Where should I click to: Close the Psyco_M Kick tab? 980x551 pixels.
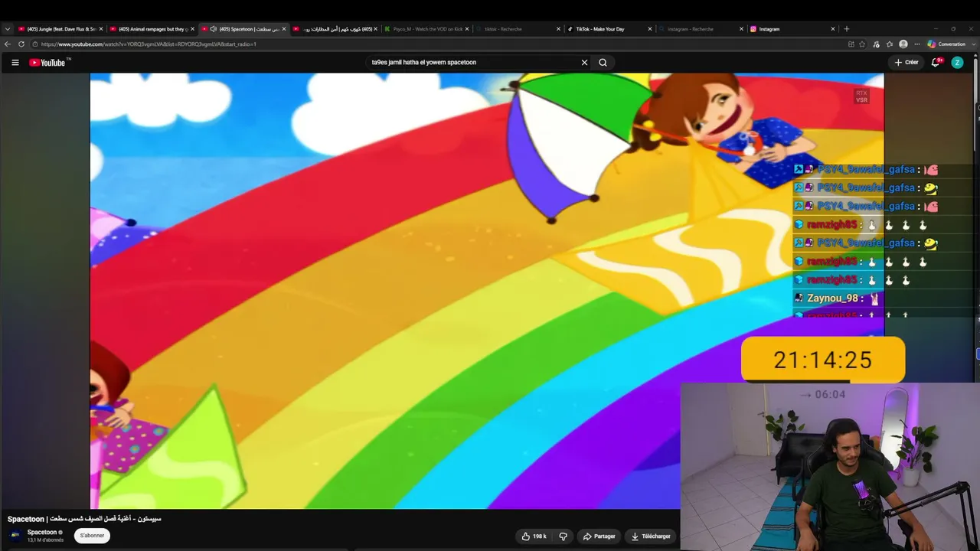click(467, 29)
